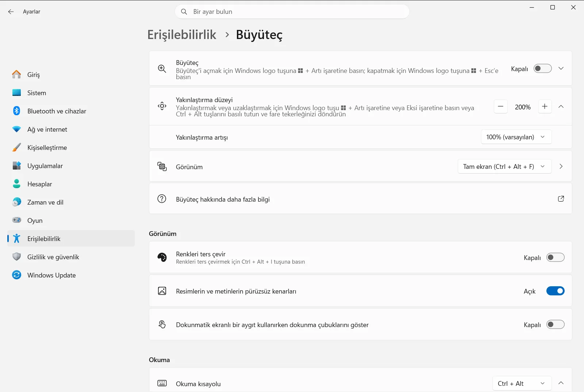Increase zoom level with plus button
Screen dimensions: 584x392
point(545,106)
